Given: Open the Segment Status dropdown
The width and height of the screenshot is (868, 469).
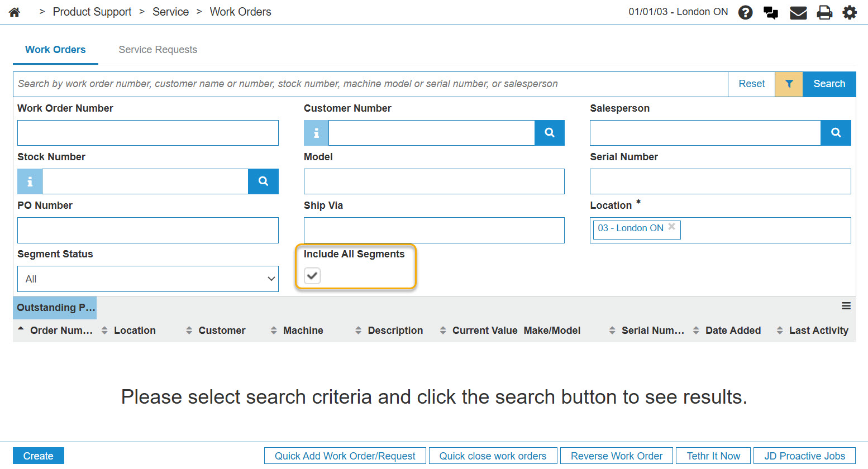Looking at the screenshot, I should click(148, 279).
